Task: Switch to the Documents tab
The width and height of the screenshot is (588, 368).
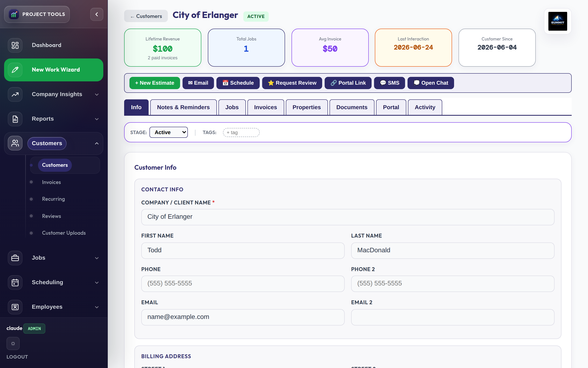Action: (352, 107)
